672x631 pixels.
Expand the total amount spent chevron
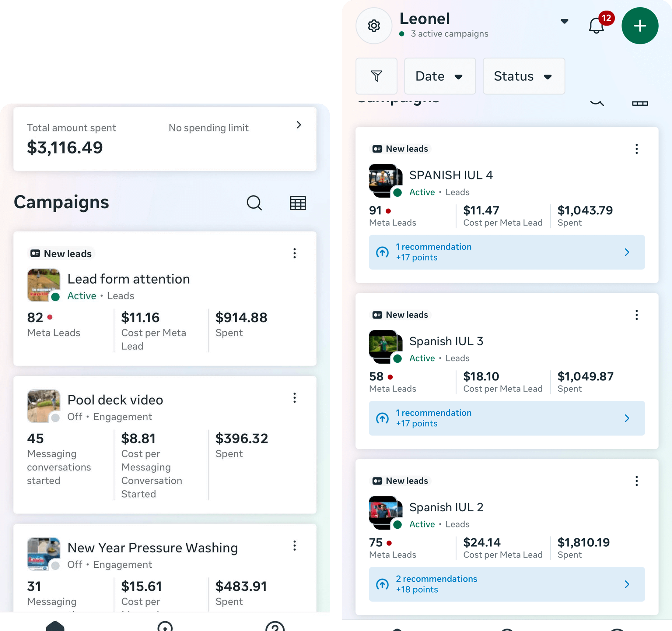[x=299, y=125]
